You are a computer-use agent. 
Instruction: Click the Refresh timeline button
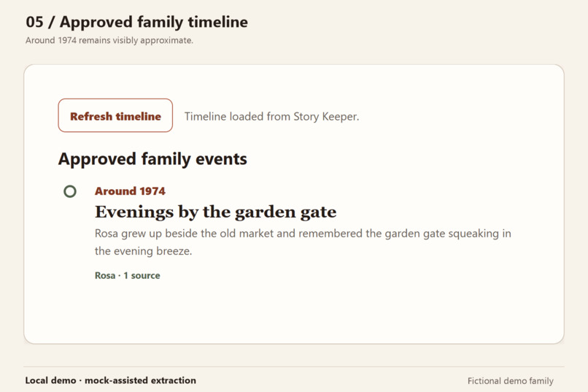coord(115,115)
